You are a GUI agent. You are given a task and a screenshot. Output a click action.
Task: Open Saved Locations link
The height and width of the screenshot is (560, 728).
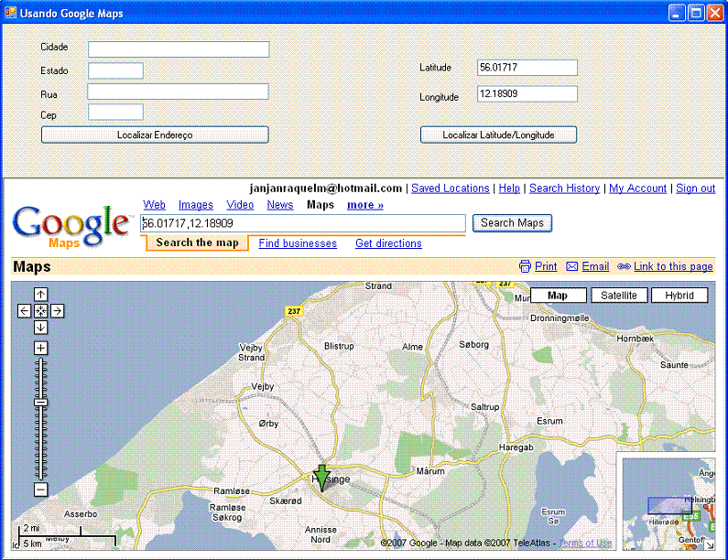click(x=451, y=188)
